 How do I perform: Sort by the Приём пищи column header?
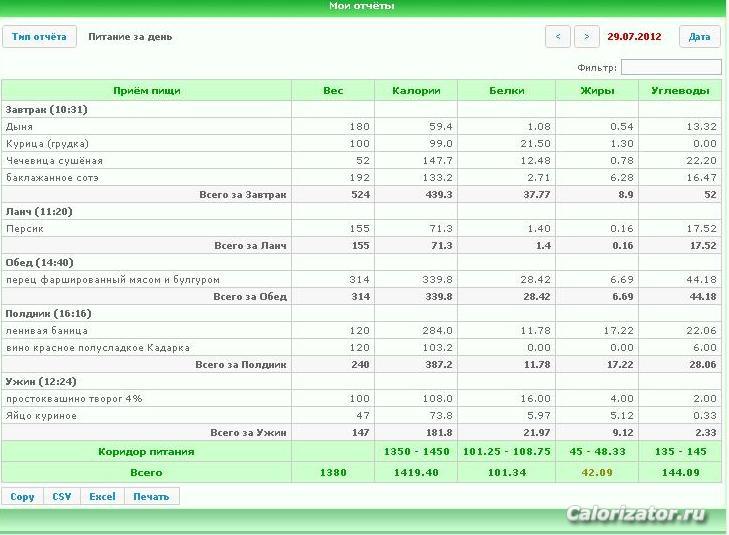146,91
